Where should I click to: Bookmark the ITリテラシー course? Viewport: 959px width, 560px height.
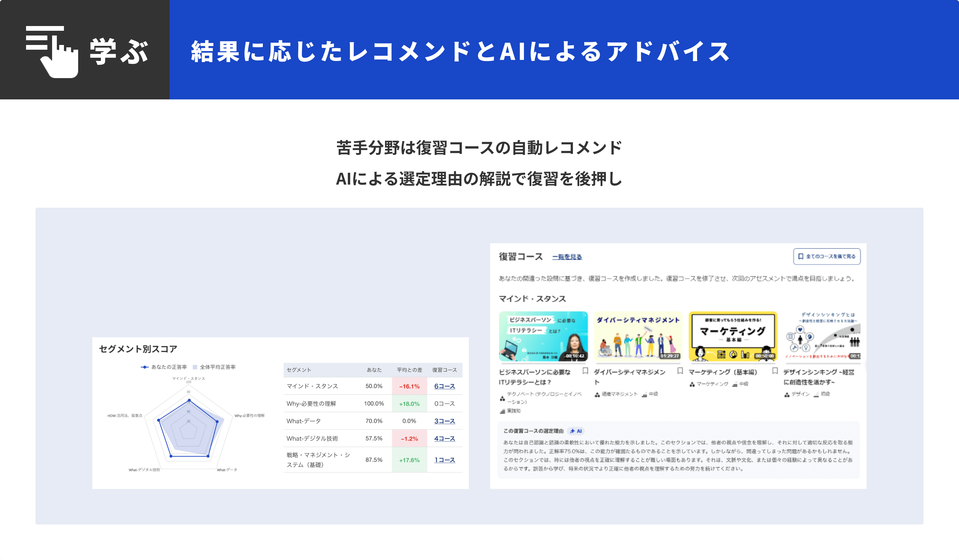point(585,371)
